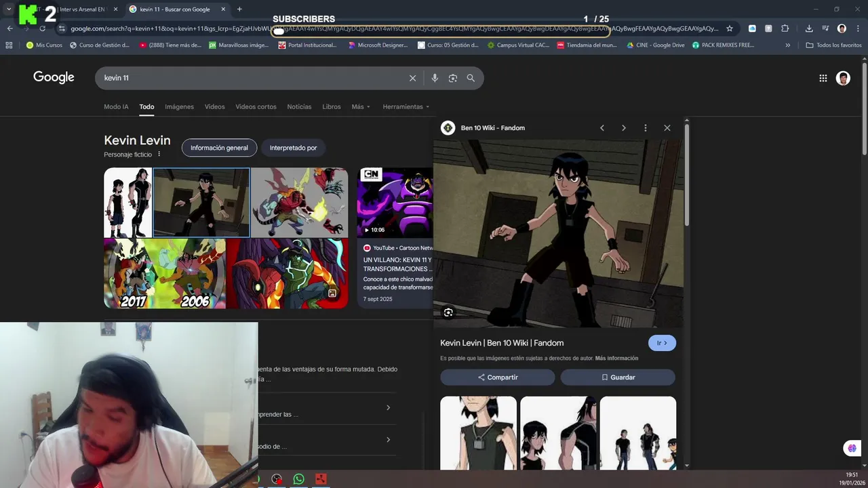
Task: Open the 2017 vs 2006 comparison thumbnail
Action: 165,273
